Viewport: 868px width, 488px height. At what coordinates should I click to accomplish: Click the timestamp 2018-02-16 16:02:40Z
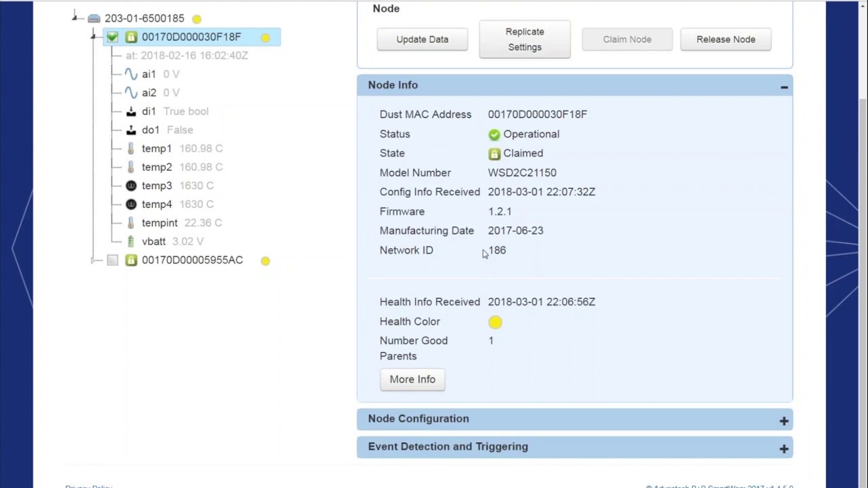click(x=193, y=56)
